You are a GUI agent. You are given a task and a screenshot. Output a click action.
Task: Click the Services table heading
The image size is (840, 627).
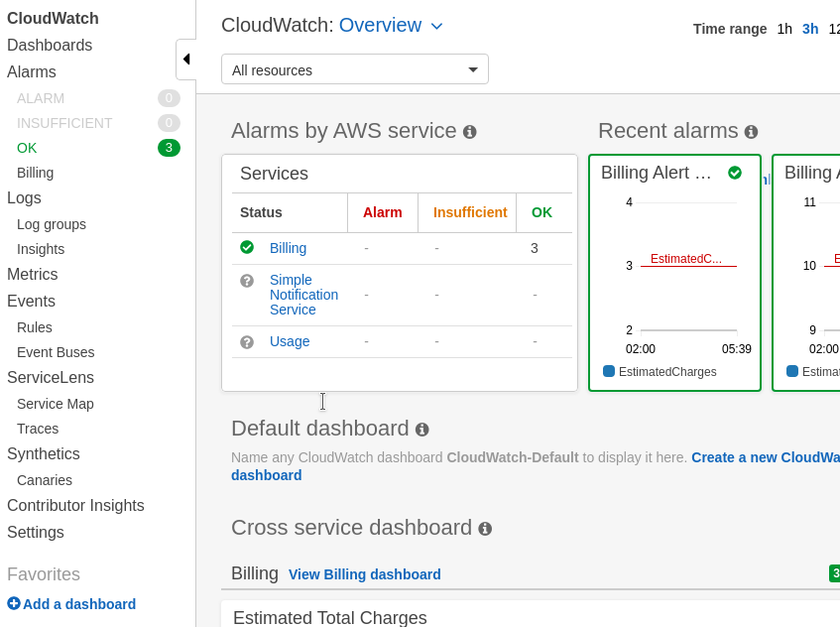[275, 174]
